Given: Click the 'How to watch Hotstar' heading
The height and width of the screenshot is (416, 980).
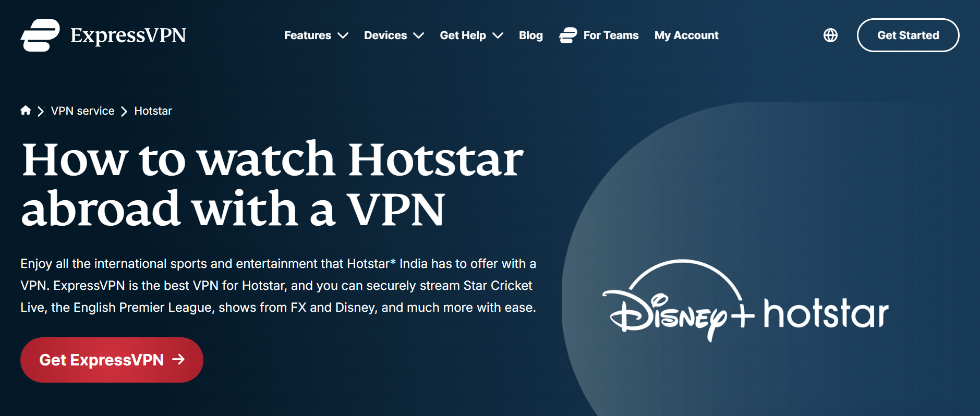Looking at the screenshot, I should pyautogui.click(x=272, y=184).
